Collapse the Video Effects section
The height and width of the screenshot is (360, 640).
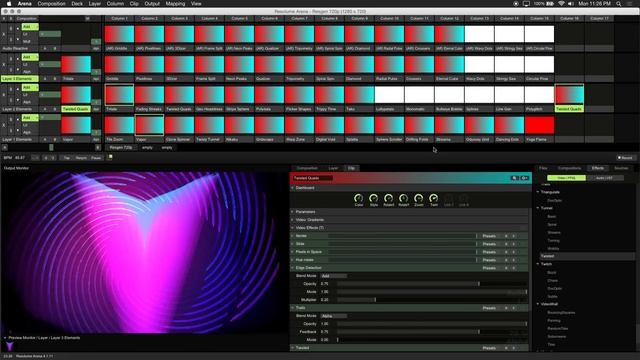point(293,228)
